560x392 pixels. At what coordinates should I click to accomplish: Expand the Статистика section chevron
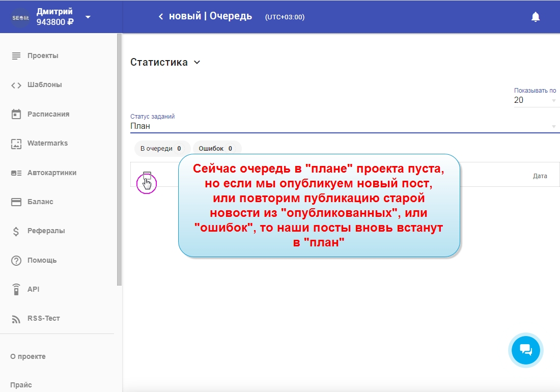(x=197, y=63)
